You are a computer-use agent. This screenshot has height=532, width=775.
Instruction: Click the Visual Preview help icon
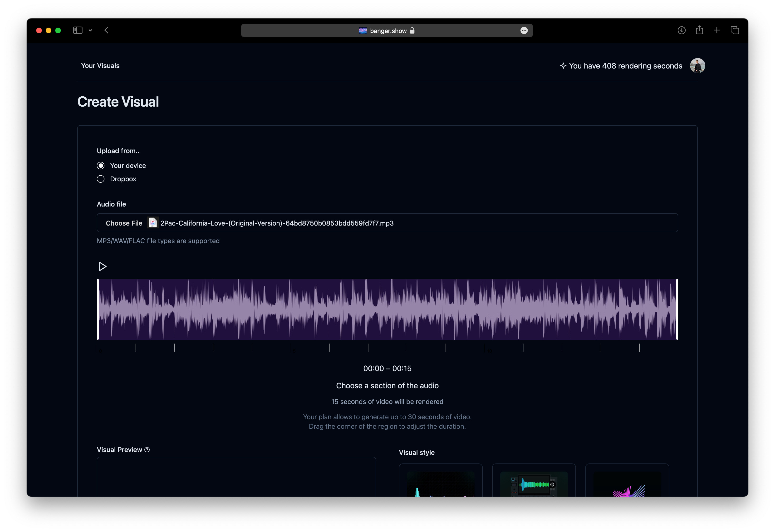coord(147,450)
